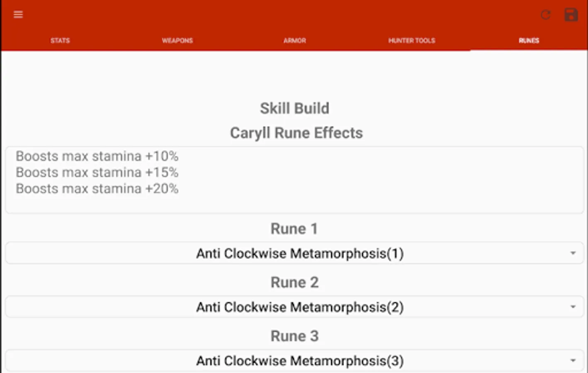Click the 'Boosts max stamina +10%' effect line
Screen dimensions: 588x373
(x=97, y=156)
